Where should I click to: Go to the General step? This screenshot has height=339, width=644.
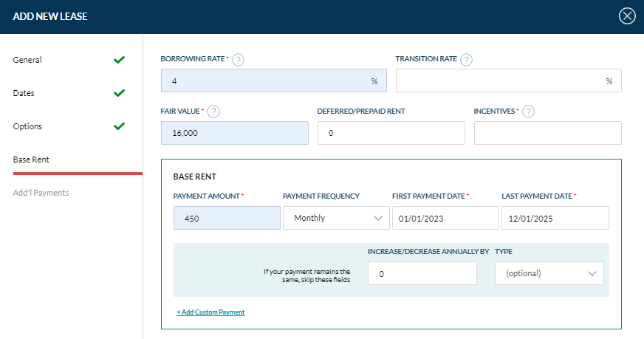[27, 60]
